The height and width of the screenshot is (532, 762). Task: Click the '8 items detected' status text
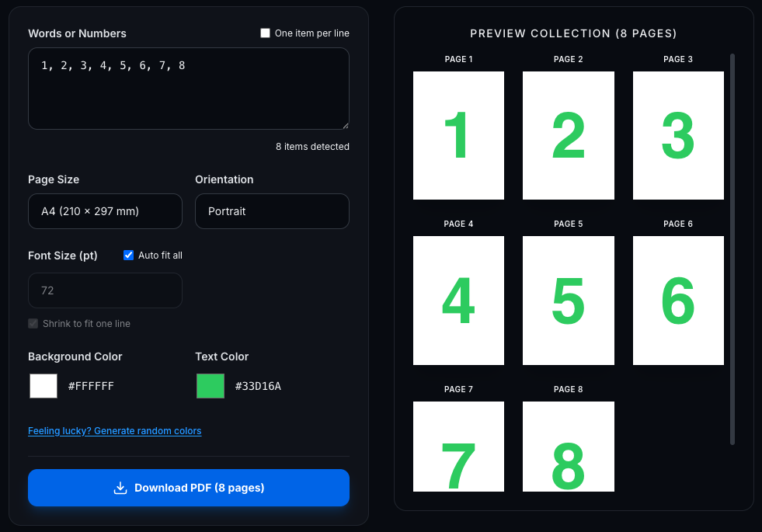[x=312, y=147]
